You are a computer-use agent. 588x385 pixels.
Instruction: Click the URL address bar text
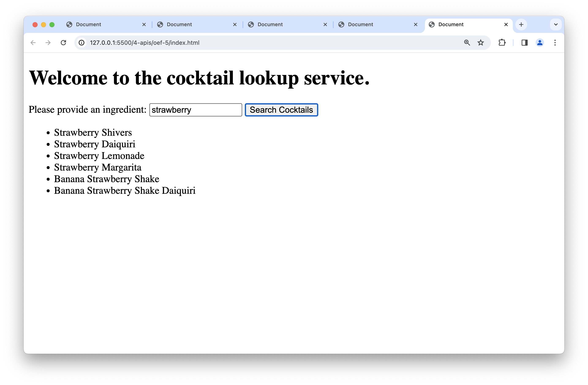[x=144, y=43]
